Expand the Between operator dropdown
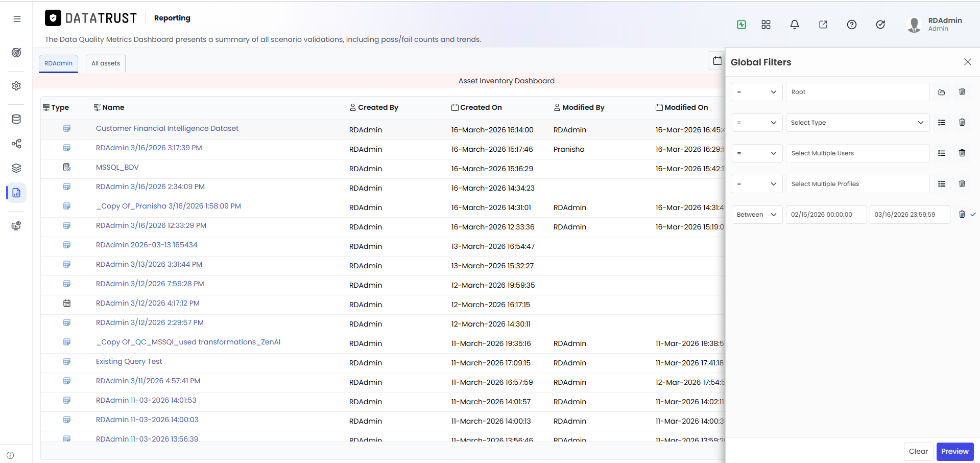Viewport: 980px width, 463px height. (x=757, y=215)
